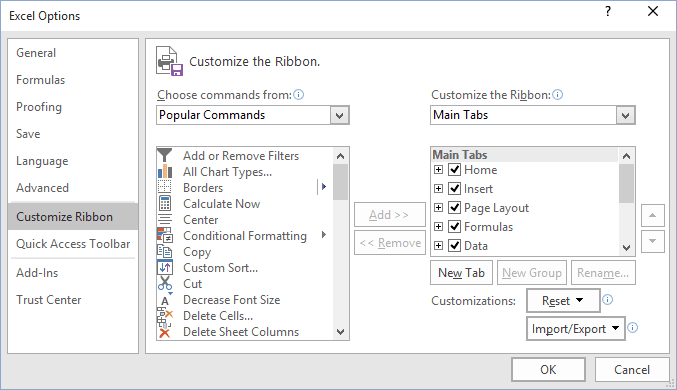Click the commands list scrollbar thumb
This screenshot has width=677, height=390.
(x=340, y=182)
